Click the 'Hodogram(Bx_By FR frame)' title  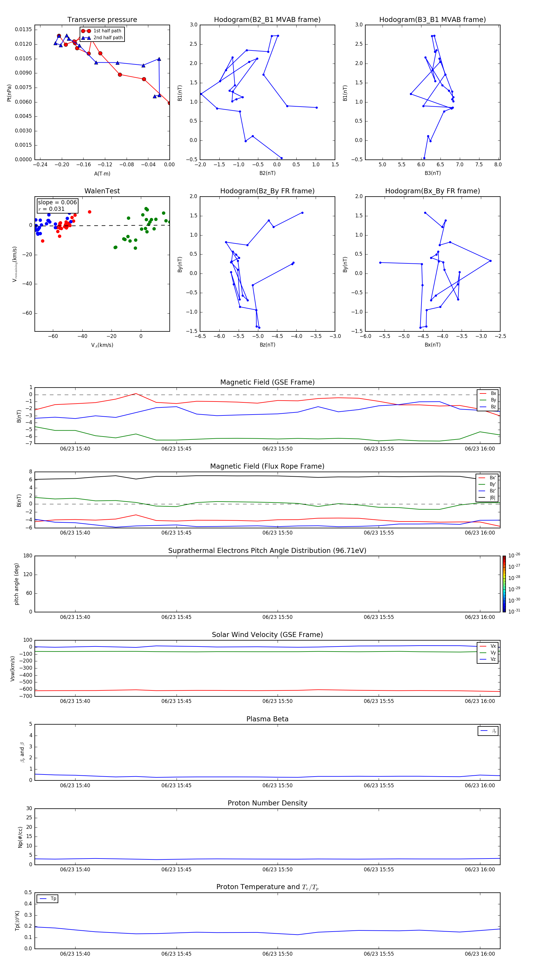432,191
